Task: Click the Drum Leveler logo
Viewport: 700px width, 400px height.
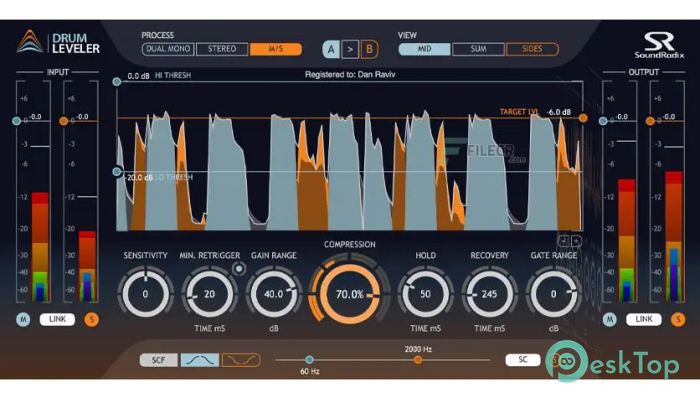Action: coord(58,42)
